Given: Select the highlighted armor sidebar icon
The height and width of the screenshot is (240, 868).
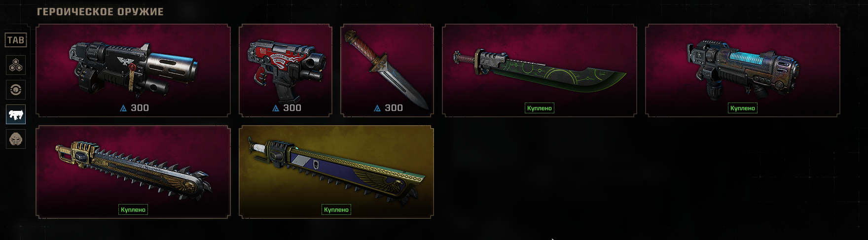Looking at the screenshot, I should [16, 114].
